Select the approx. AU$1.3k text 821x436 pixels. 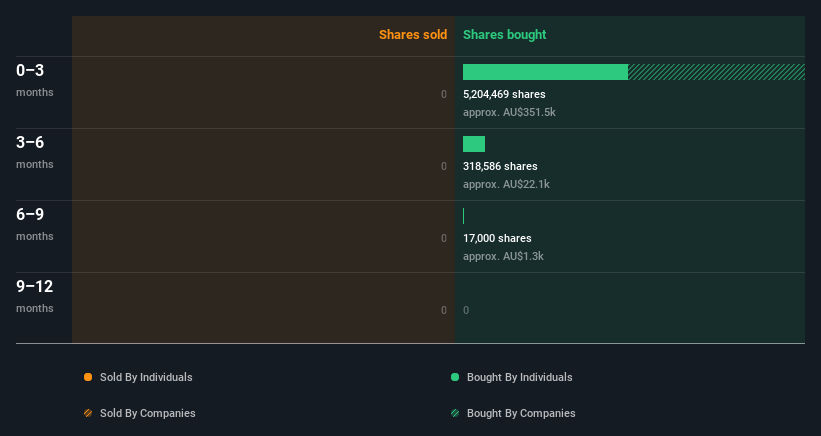coord(503,256)
